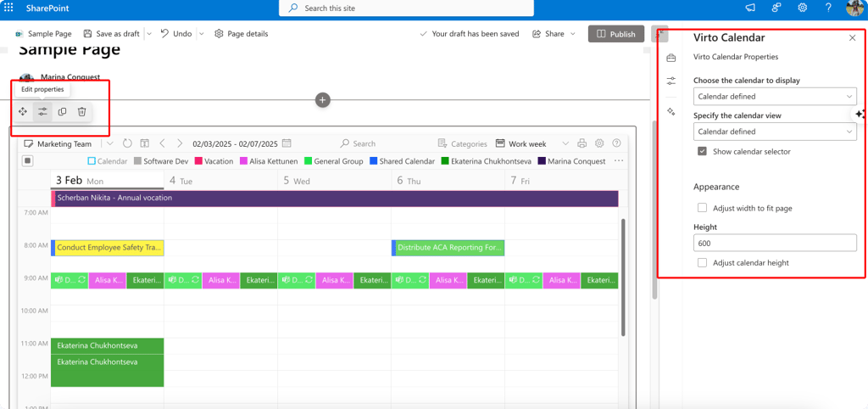Open the toolbox icon in properties pane
868x409 pixels.
(671, 58)
